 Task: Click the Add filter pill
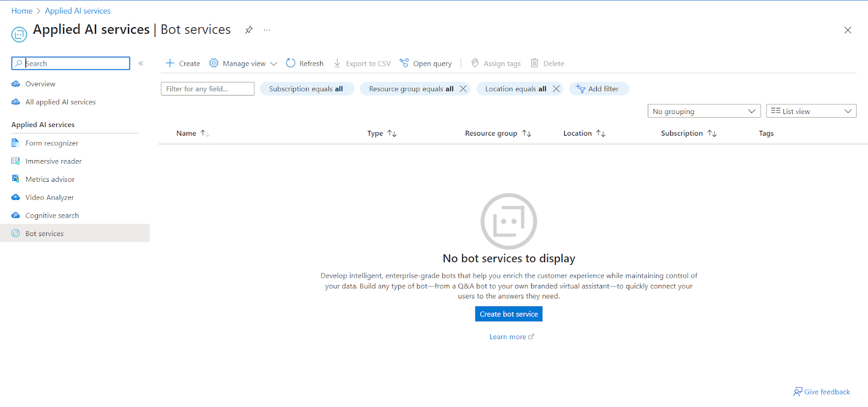[x=598, y=89]
